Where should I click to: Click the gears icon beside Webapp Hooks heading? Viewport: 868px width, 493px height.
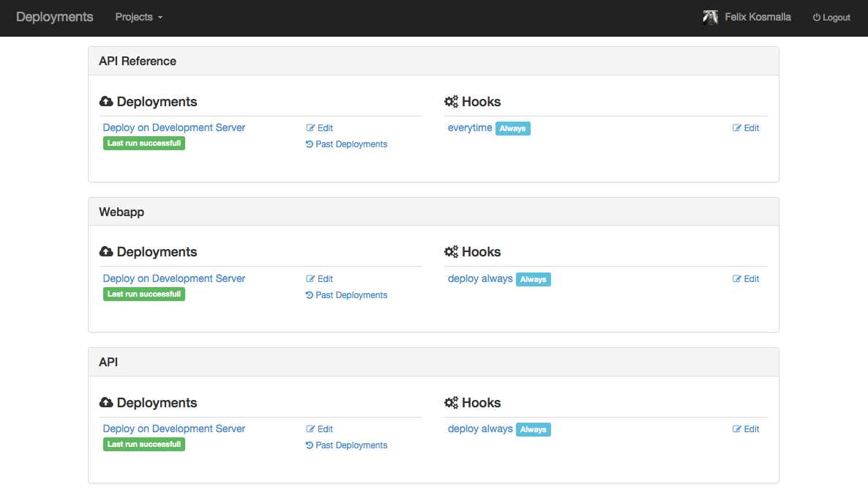click(451, 252)
